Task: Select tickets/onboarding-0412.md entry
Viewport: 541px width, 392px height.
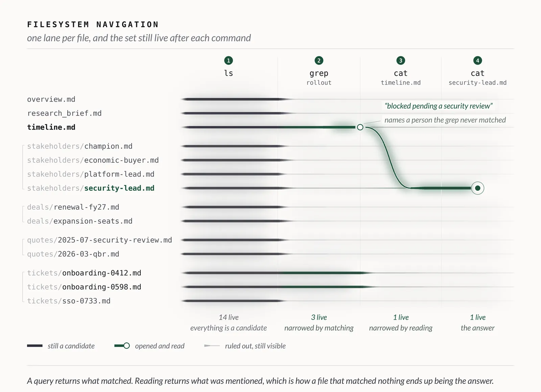Action: tap(84, 273)
